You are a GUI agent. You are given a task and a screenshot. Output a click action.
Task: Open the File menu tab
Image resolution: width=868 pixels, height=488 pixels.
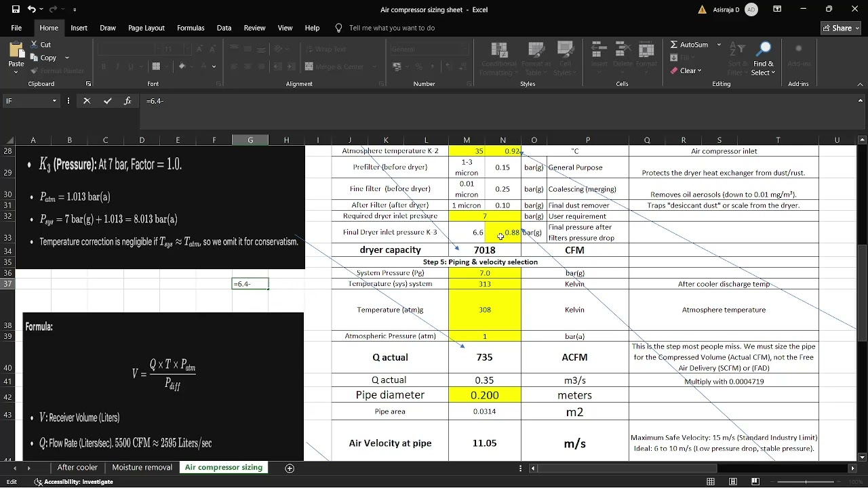click(x=16, y=28)
